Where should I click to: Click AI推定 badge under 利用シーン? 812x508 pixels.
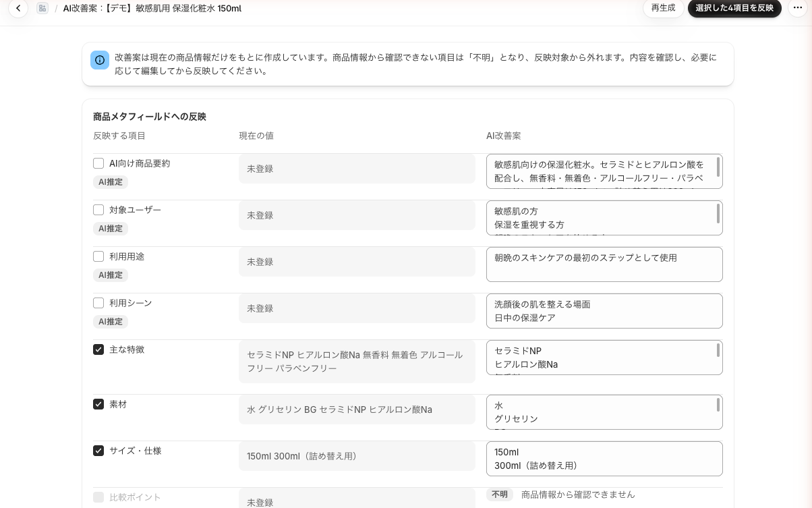pyautogui.click(x=111, y=322)
